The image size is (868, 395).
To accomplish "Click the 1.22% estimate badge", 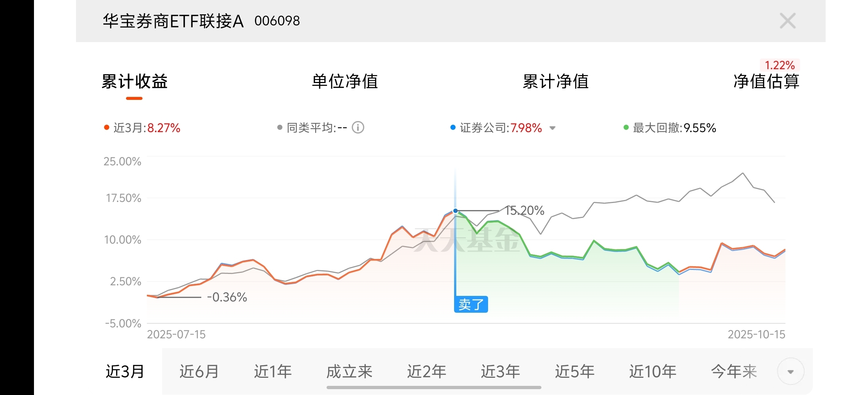I will [x=780, y=65].
